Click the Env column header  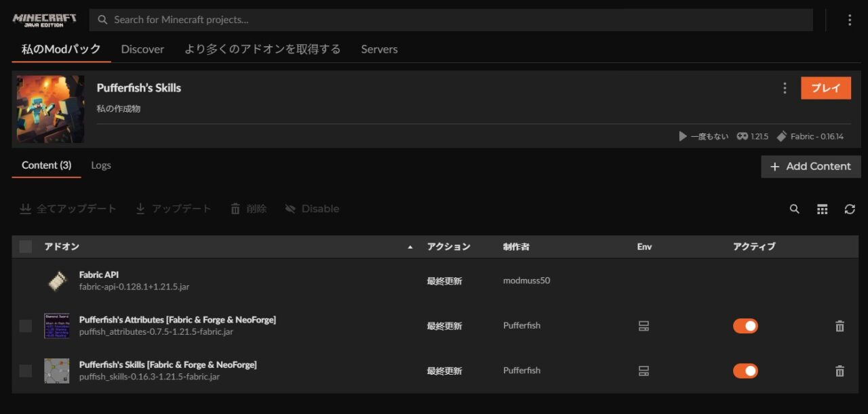[x=644, y=247]
